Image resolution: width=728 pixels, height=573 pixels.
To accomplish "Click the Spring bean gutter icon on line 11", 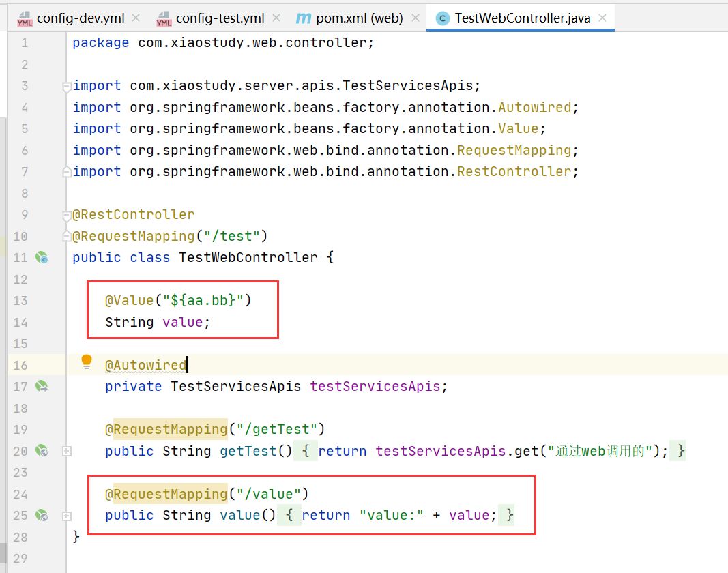I will [x=42, y=257].
